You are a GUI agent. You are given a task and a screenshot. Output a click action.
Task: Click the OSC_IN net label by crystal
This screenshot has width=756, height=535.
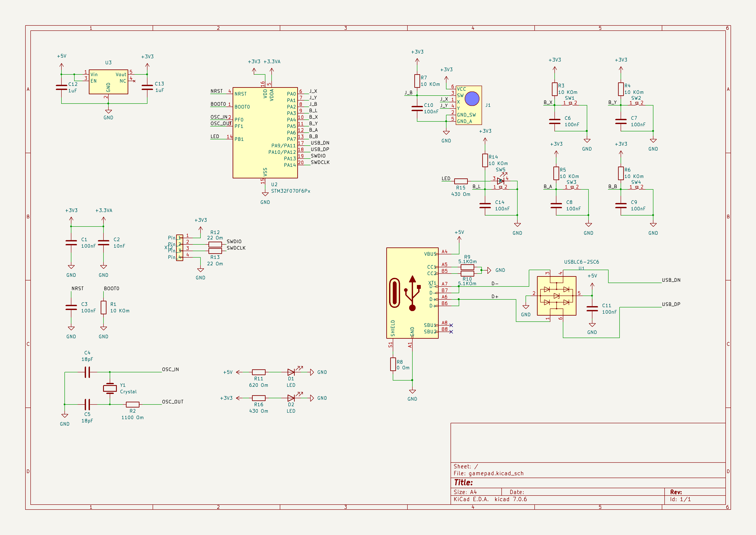[x=170, y=369]
